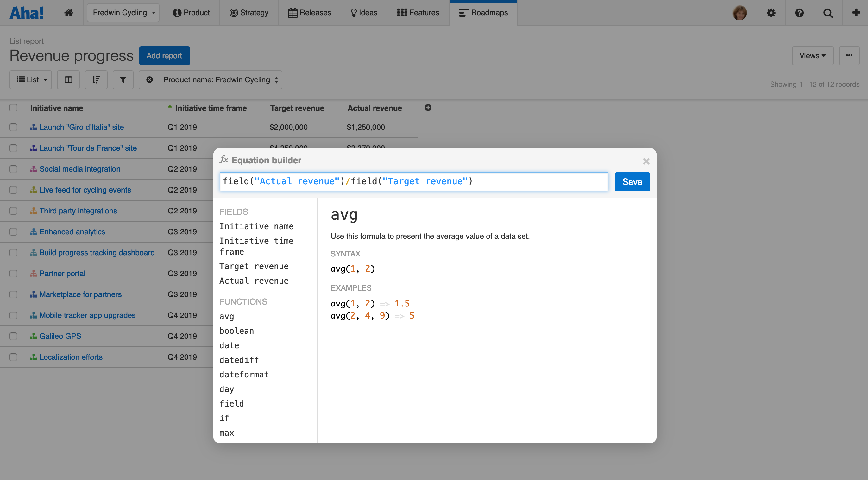This screenshot has height=480, width=868.
Task: Open the sort options icon
Action: pos(96,79)
